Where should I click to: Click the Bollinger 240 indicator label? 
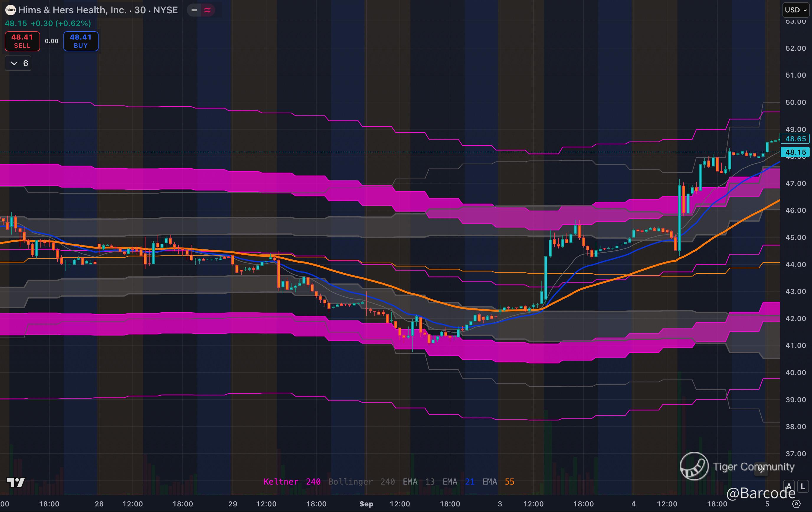point(361,482)
